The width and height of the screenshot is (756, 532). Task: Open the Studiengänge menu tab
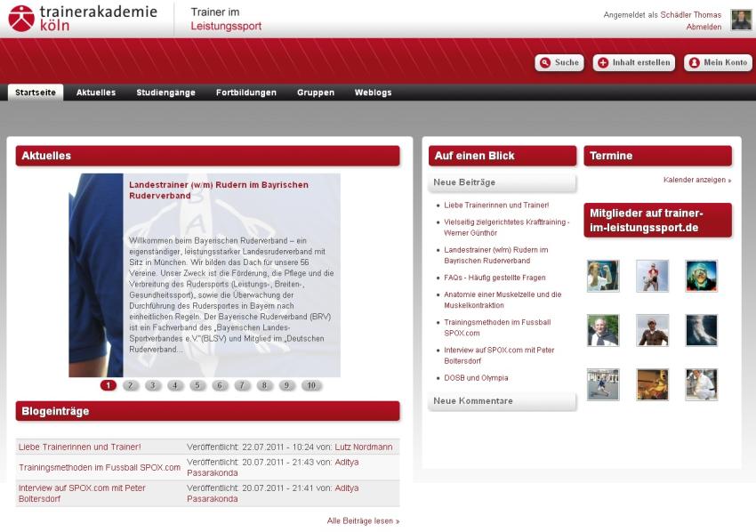(x=165, y=93)
